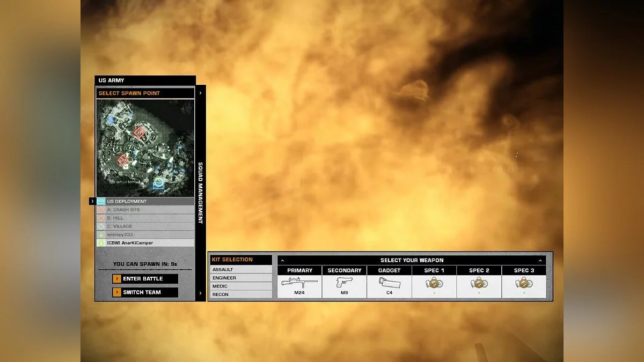The image size is (644, 362).
Task: Click the orange arrow icon on Enter Battle
Action: [x=117, y=279]
